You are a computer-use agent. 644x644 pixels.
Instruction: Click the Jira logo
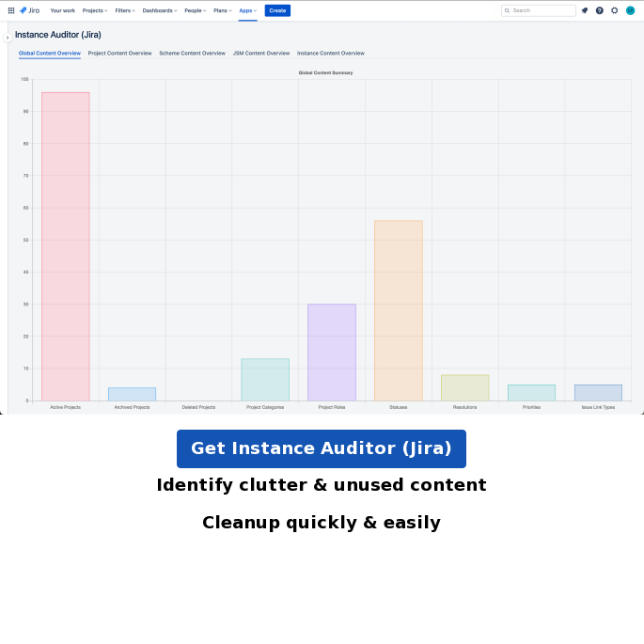click(30, 10)
